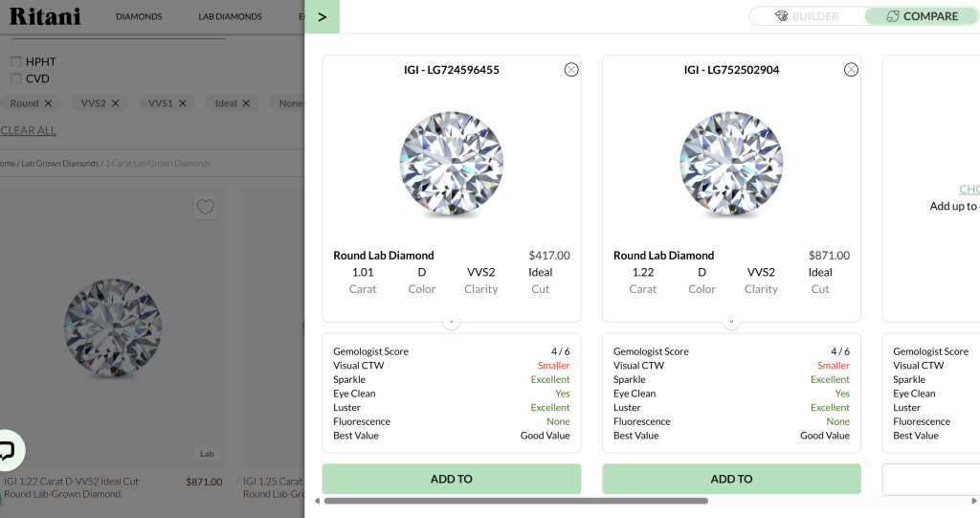
Task: Click the IGI - LG752502904 heading
Action: (731, 70)
